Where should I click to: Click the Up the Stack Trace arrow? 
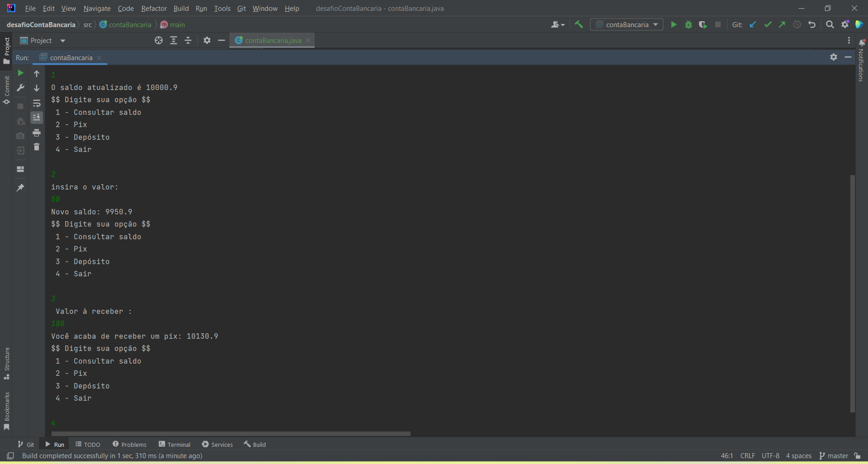tap(37, 74)
